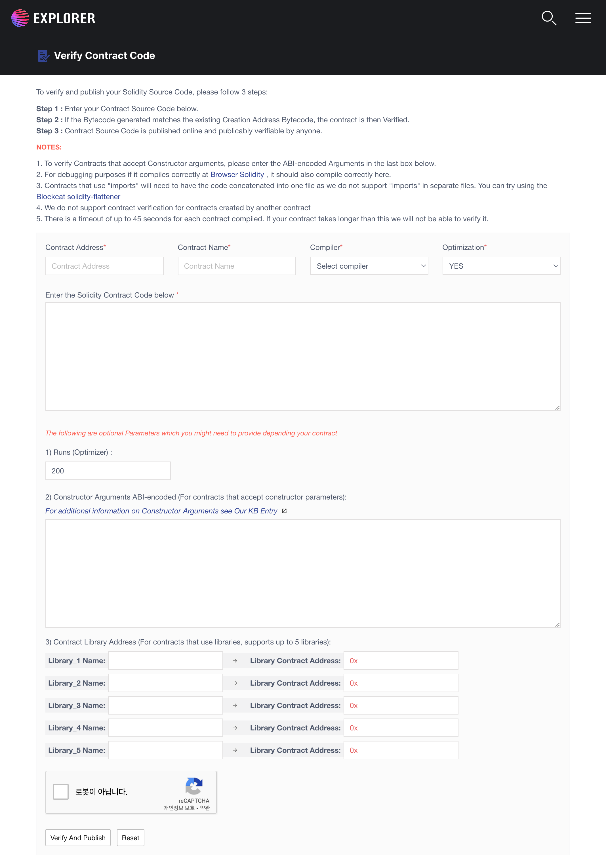The width and height of the screenshot is (606, 868).
Task: Click into the Contract Name field
Action: [x=237, y=266]
